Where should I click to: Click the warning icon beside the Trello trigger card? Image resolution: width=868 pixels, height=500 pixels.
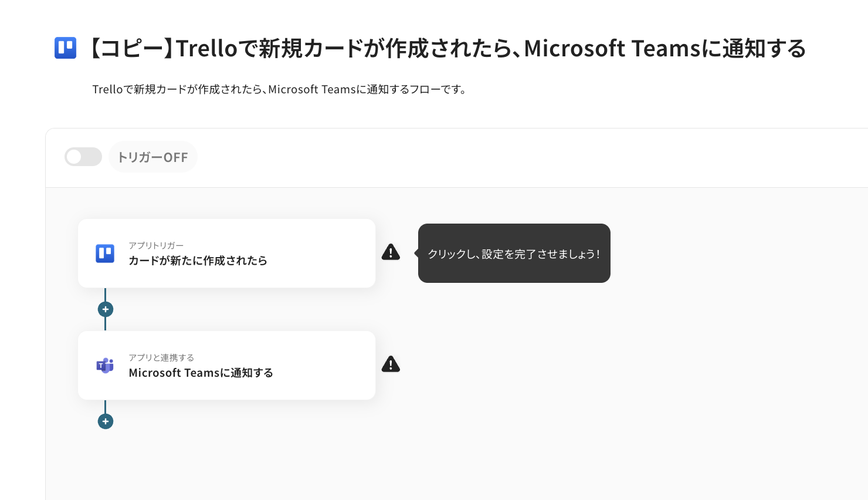tap(391, 252)
